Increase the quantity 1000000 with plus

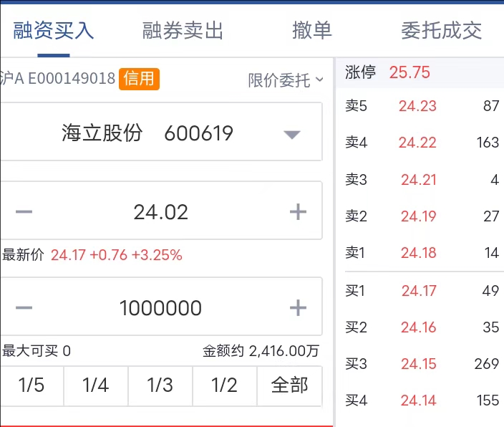tap(298, 307)
